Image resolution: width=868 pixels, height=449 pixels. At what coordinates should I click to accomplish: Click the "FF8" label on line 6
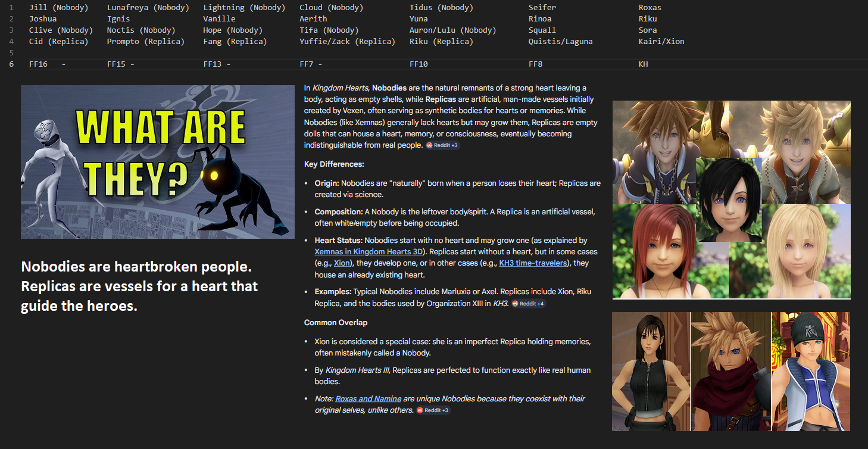[x=535, y=64]
